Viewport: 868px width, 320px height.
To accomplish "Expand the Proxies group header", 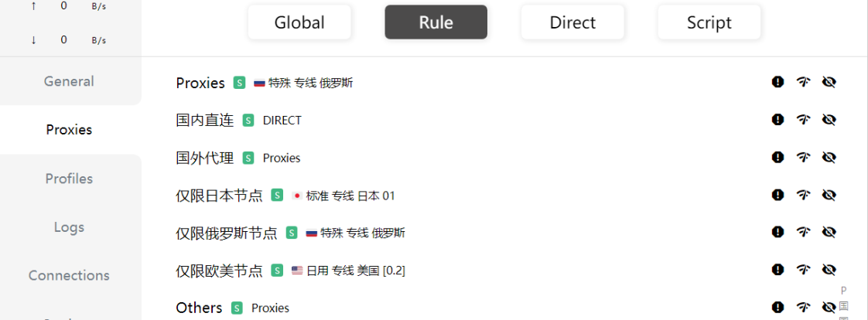I will click(200, 83).
